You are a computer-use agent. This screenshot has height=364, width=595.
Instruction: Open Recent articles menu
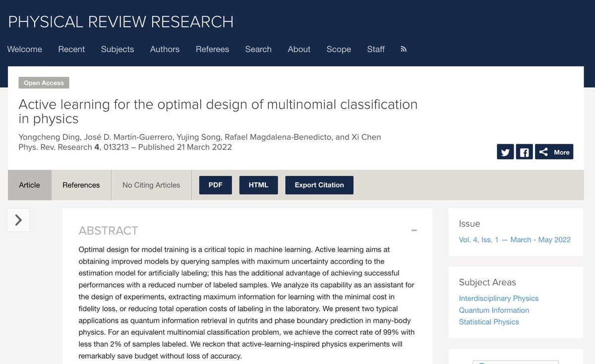pyautogui.click(x=71, y=49)
